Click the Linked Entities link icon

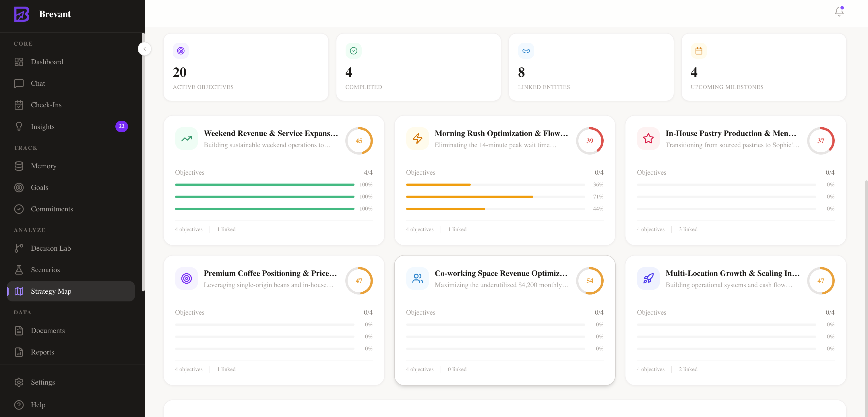(526, 51)
